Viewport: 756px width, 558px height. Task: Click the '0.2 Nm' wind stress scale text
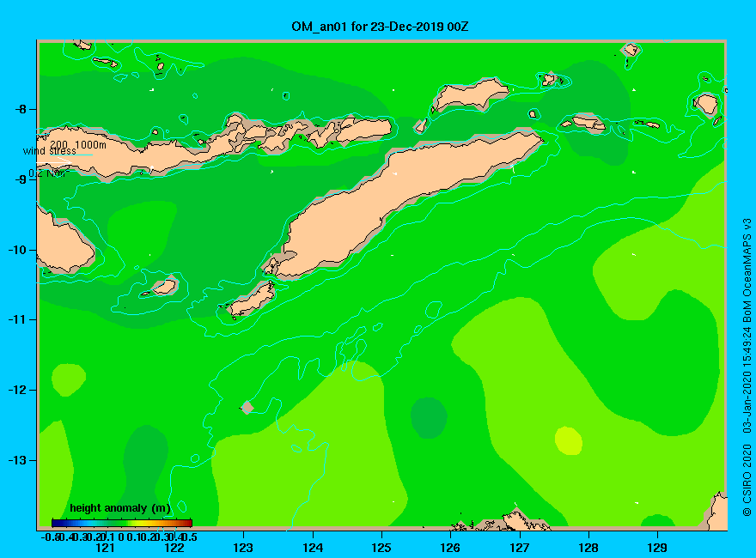[47, 173]
